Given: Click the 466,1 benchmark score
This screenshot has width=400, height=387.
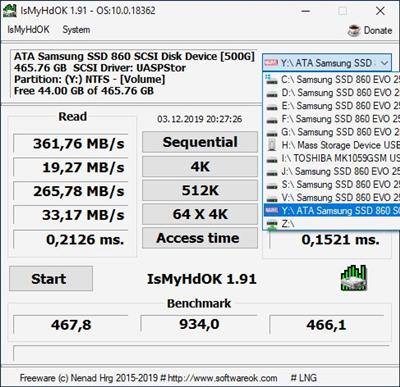Looking at the screenshot, I should (327, 325).
